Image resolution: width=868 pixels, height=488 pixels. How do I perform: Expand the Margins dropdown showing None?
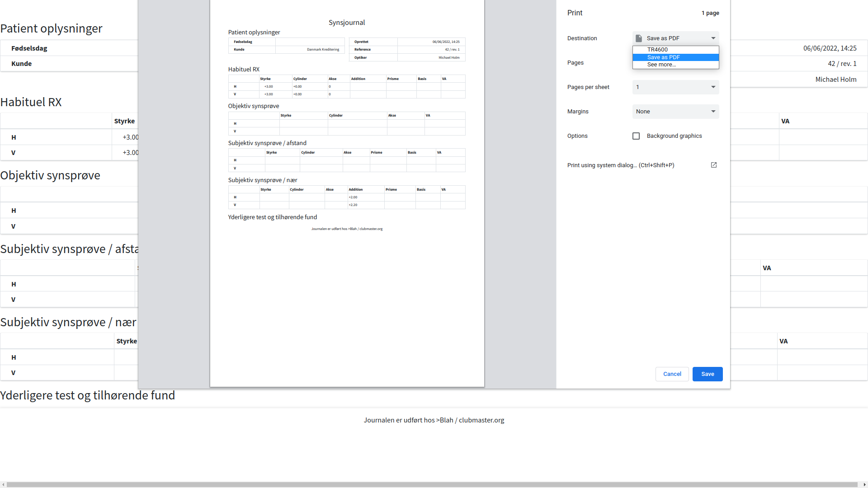click(x=675, y=112)
